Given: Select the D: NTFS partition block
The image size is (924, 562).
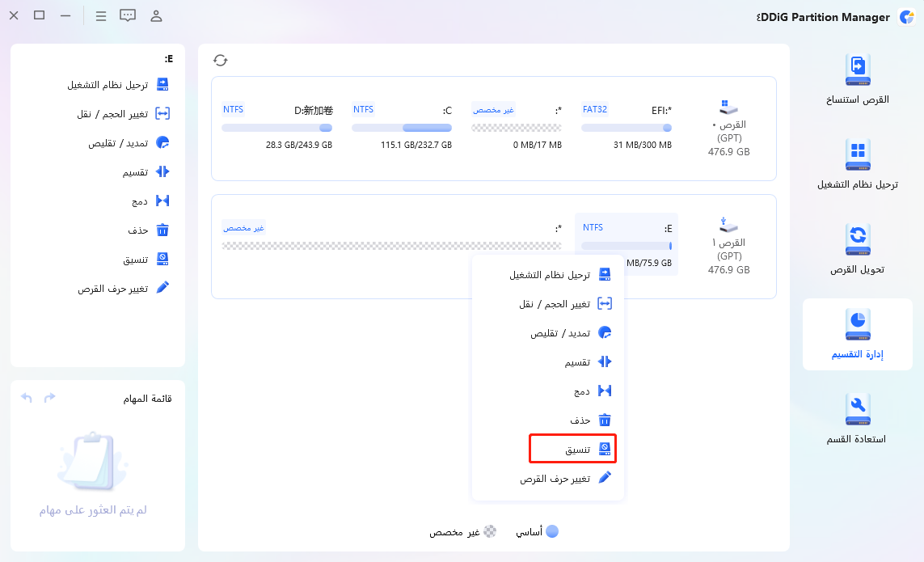Looking at the screenshot, I should click(276, 127).
